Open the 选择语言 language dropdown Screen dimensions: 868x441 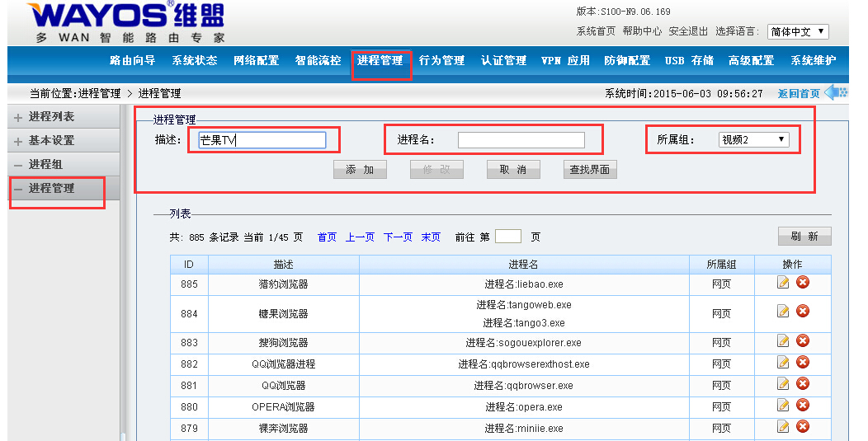click(x=797, y=32)
